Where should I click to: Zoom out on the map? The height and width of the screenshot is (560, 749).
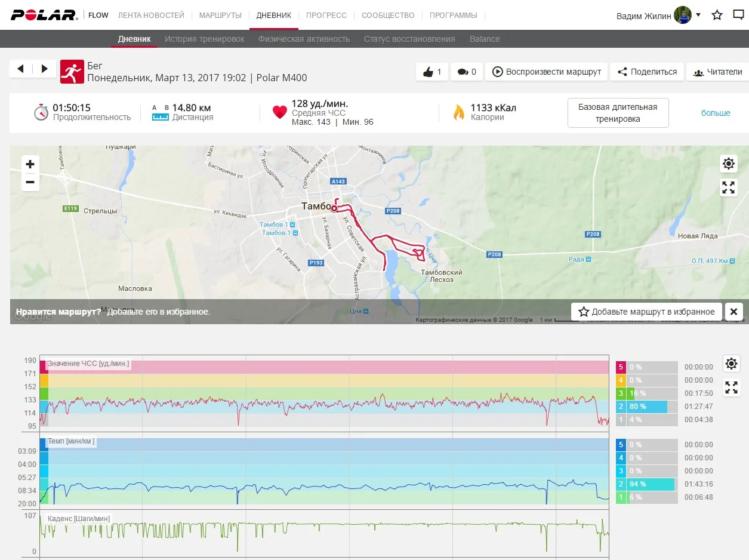coord(30,182)
